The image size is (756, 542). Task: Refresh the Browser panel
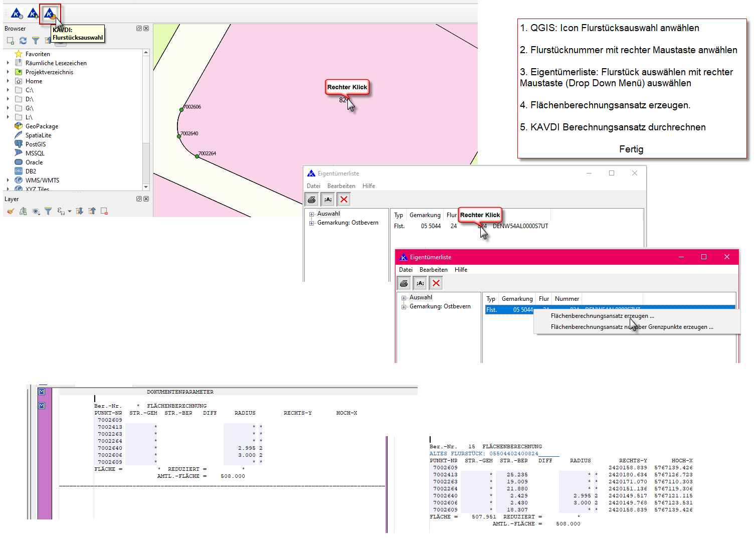point(23,41)
